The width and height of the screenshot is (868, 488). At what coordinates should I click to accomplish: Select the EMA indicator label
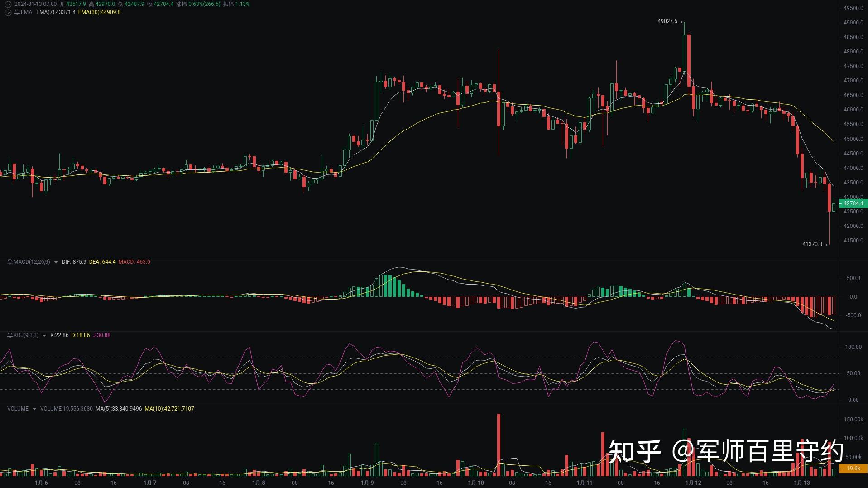tap(26, 12)
